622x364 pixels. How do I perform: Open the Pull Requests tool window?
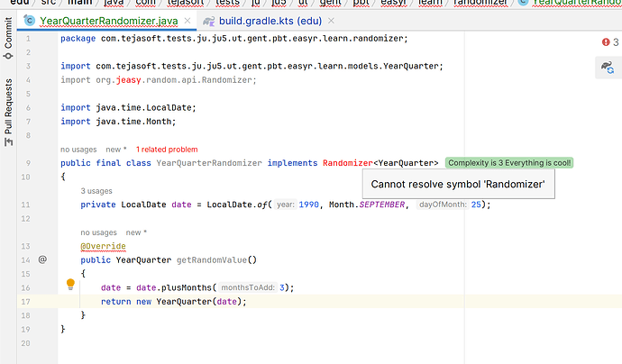8,113
